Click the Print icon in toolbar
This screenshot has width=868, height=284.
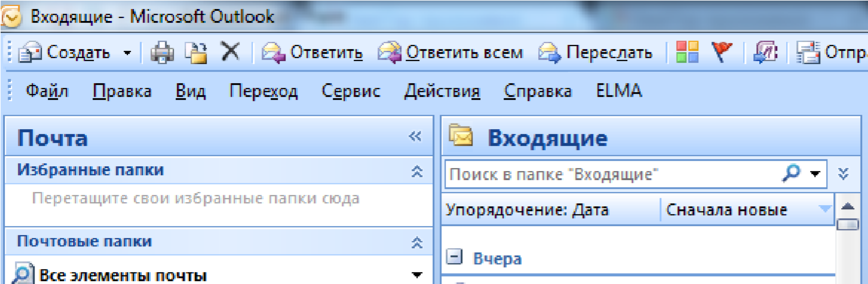(161, 53)
